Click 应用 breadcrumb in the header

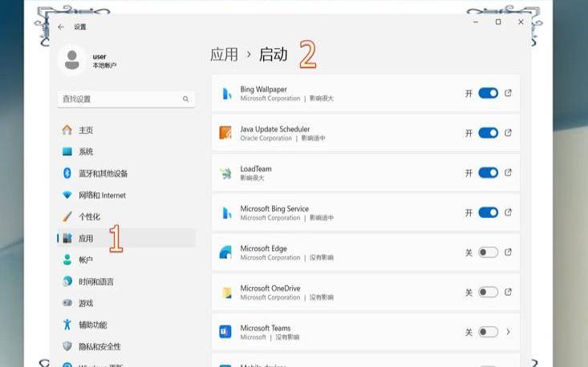224,54
